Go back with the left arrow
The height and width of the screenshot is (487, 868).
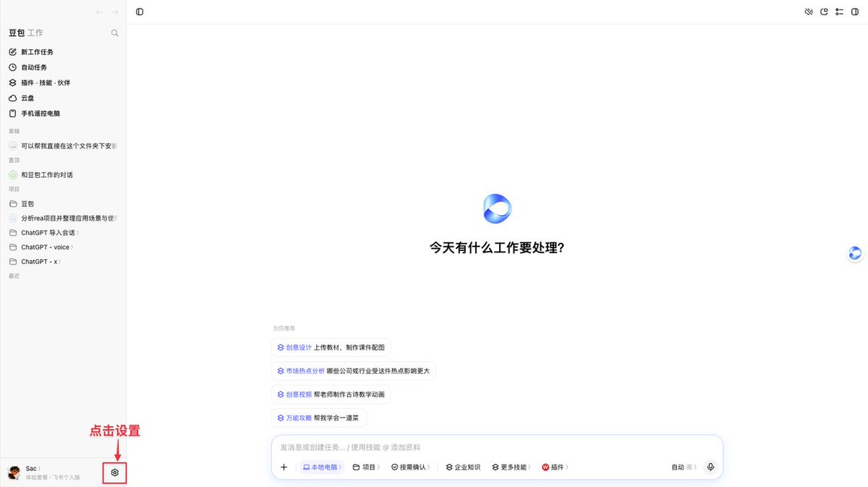[x=99, y=12]
